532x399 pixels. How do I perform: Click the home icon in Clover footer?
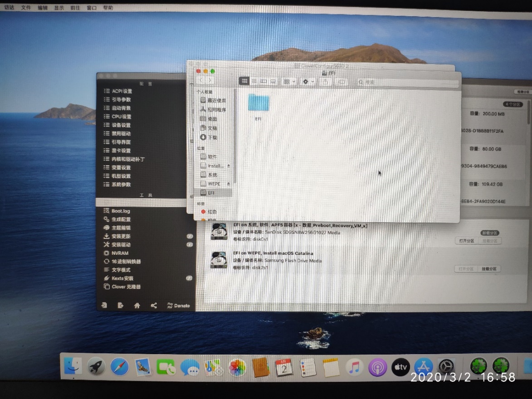click(137, 305)
